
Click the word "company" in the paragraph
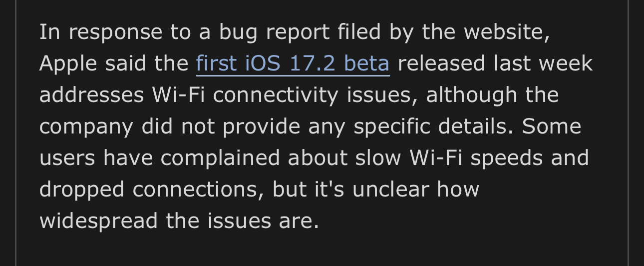(86, 127)
